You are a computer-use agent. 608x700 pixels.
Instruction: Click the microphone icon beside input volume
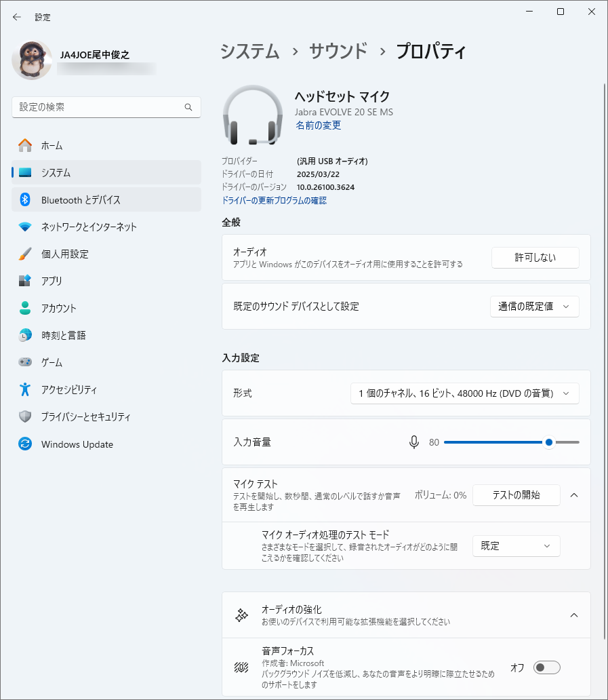click(x=414, y=442)
